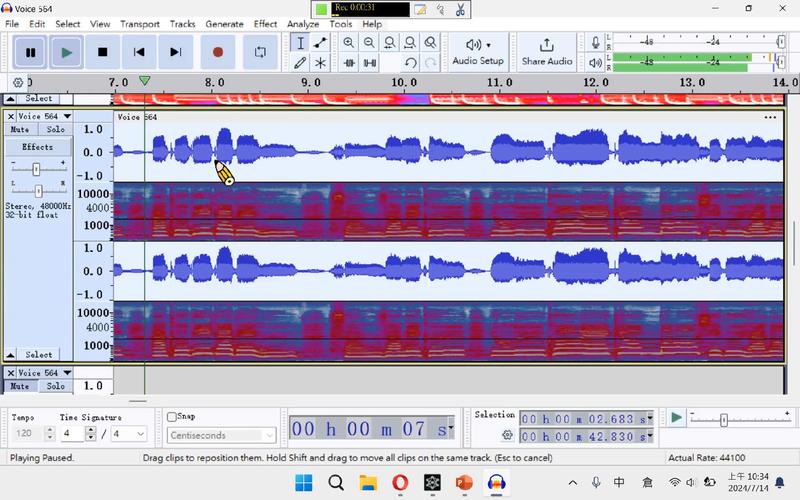Enable the Snap checkbox

[172, 417]
